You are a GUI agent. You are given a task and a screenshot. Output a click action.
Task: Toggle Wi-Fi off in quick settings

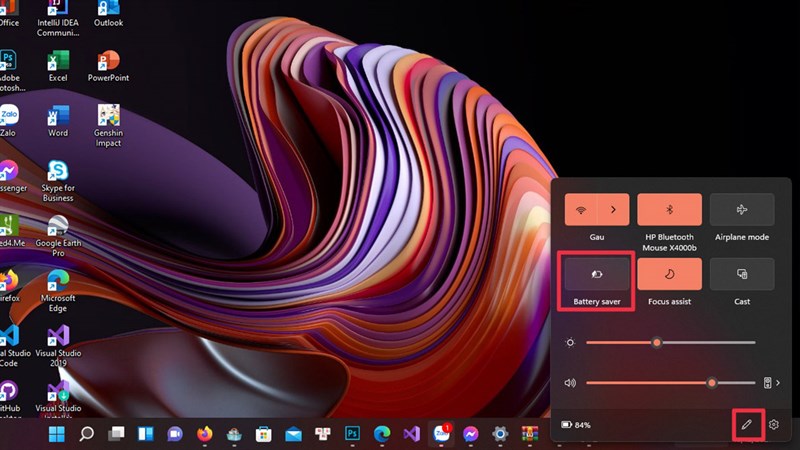click(581, 209)
